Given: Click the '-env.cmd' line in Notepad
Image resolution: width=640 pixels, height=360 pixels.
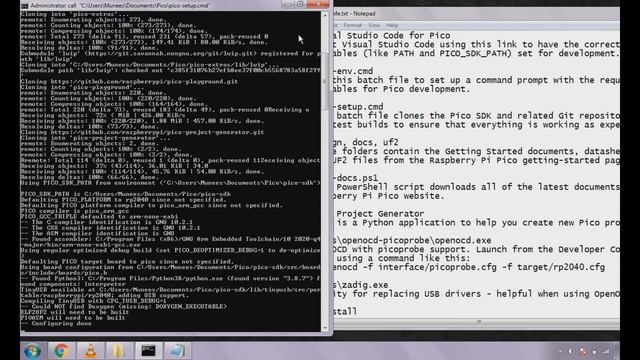Looking at the screenshot, I should click(353, 71).
